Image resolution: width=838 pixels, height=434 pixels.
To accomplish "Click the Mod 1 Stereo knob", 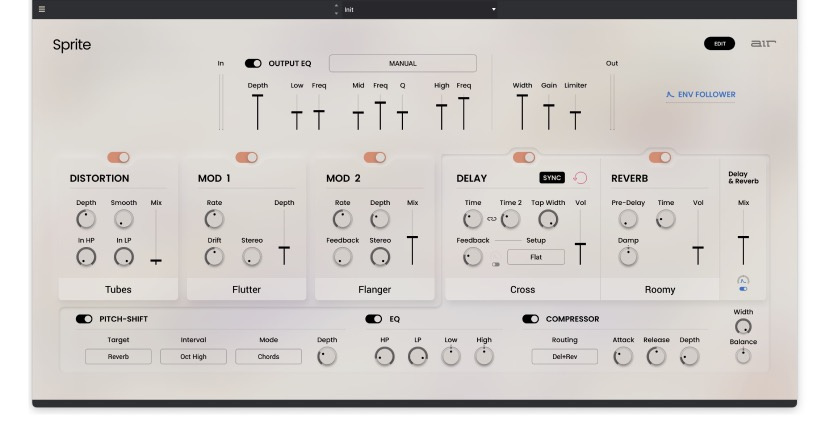I will coord(252,257).
